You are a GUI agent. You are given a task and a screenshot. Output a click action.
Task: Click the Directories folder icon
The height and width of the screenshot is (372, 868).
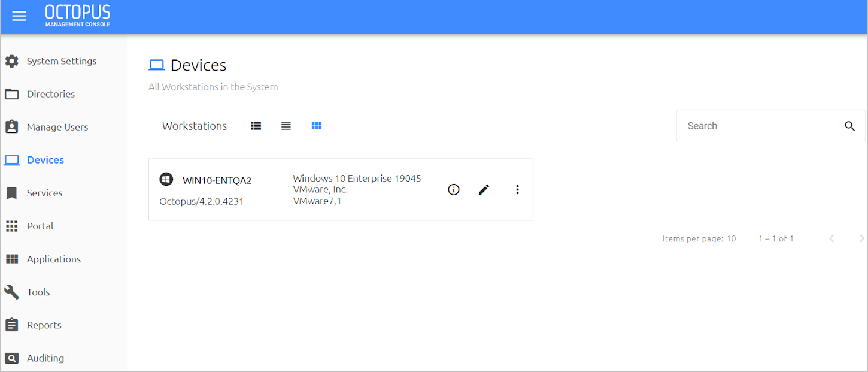point(11,94)
